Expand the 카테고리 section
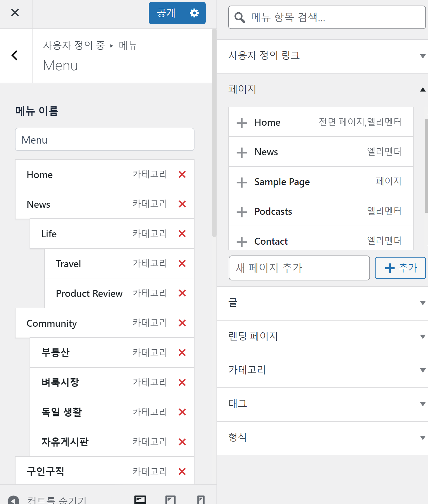Viewport: 428px width, 504px height. point(323,370)
